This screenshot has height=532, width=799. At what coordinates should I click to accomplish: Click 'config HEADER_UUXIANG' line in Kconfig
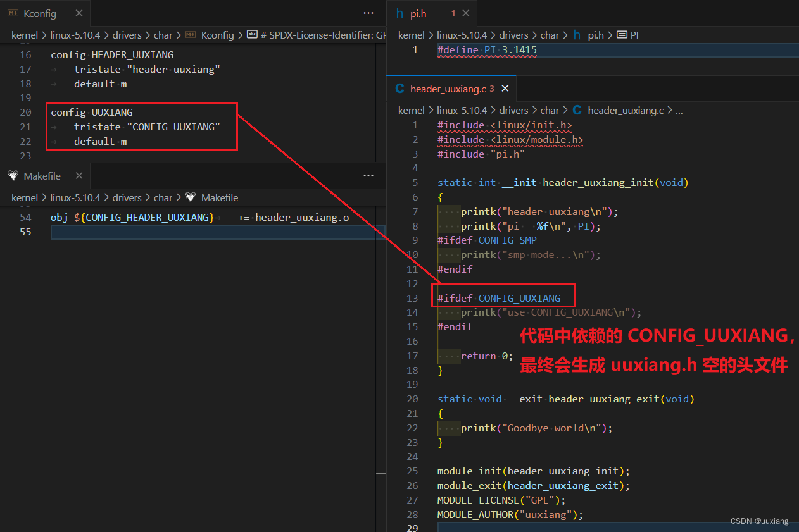coord(112,55)
